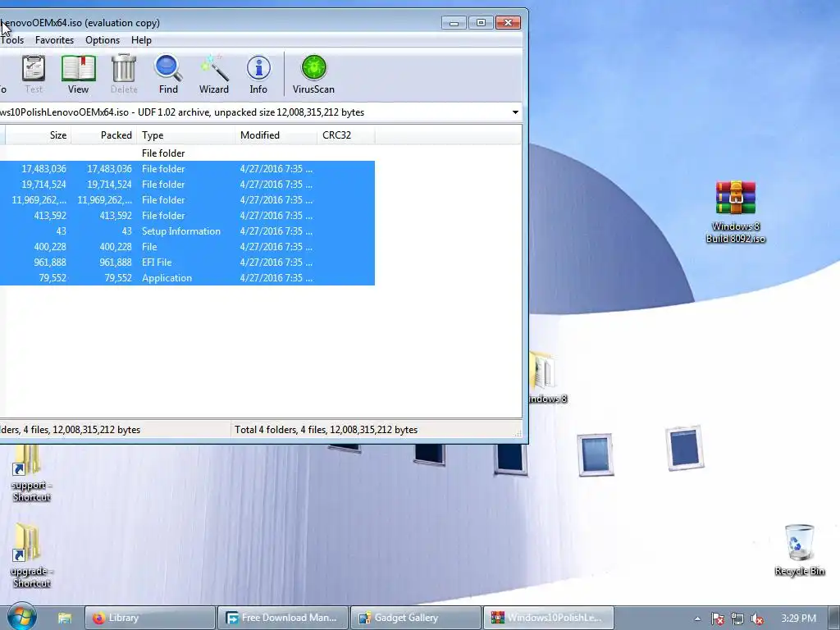
Task: Open the Help menu
Action: (141, 40)
